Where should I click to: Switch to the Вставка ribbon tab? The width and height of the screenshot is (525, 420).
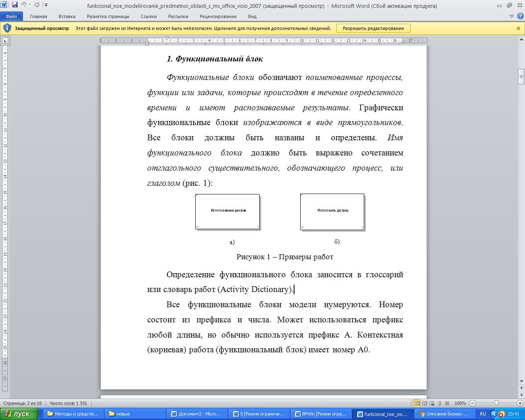click(x=67, y=16)
